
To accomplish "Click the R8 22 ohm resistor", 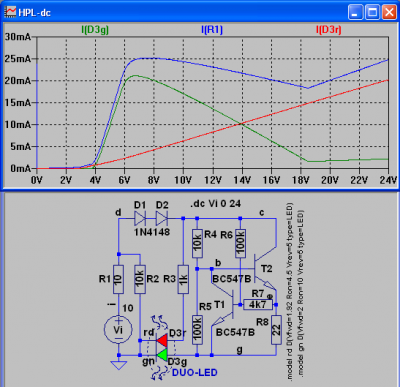I will [276, 330].
